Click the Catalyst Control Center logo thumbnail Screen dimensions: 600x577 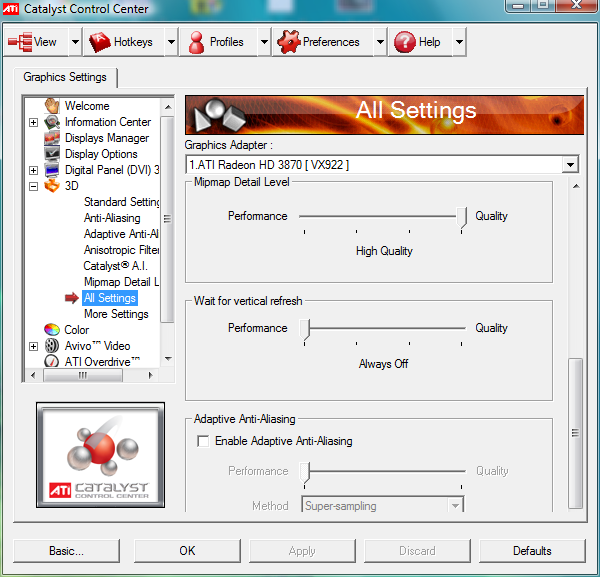pyautogui.click(x=100, y=455)
